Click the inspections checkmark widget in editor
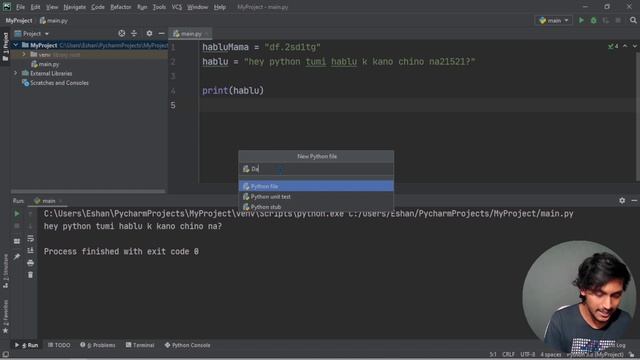 click(613, 46)
